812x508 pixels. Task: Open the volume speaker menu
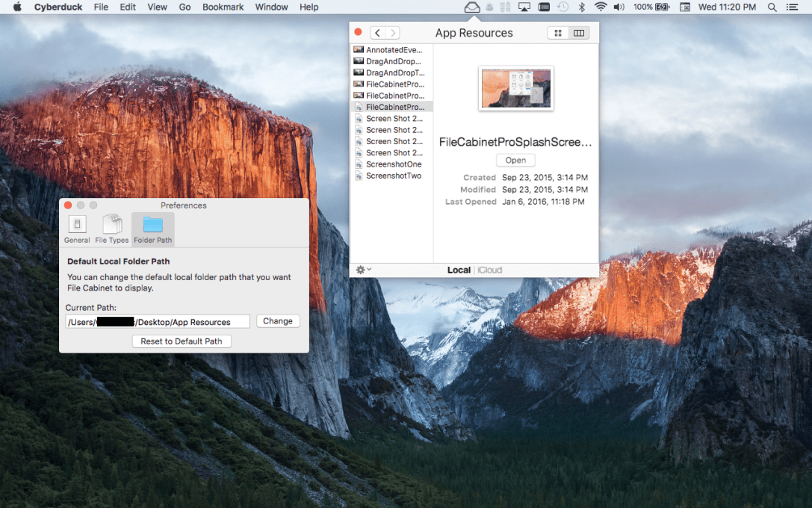(x=619, y=7)
